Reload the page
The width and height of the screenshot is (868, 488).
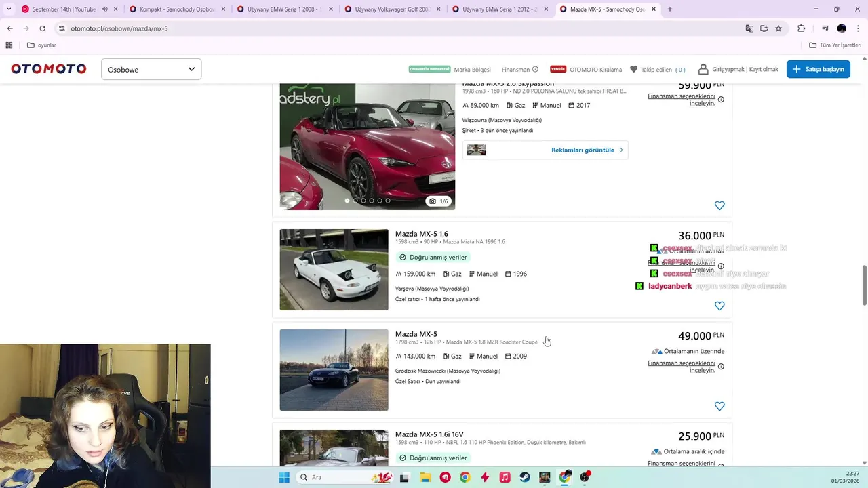click(x=42, y=28)
